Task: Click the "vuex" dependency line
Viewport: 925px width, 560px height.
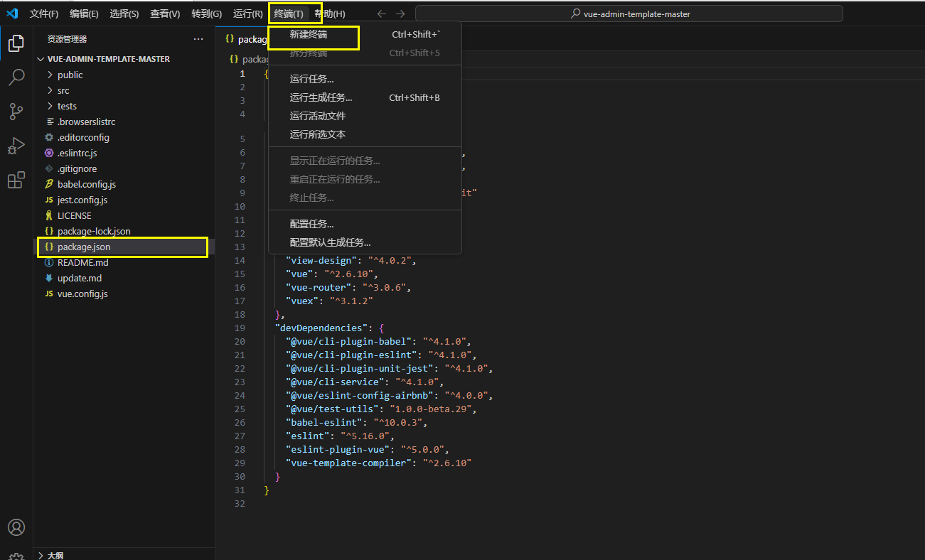Action: (x=329, y=301)
